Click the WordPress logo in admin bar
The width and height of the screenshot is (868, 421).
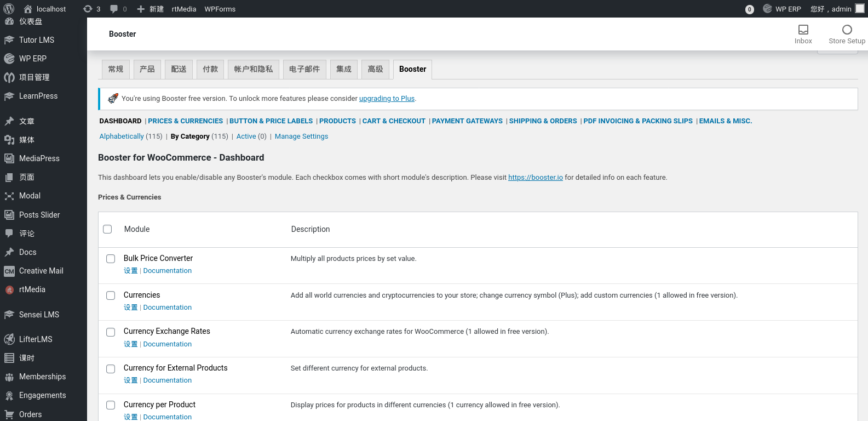tap(9, 9)
